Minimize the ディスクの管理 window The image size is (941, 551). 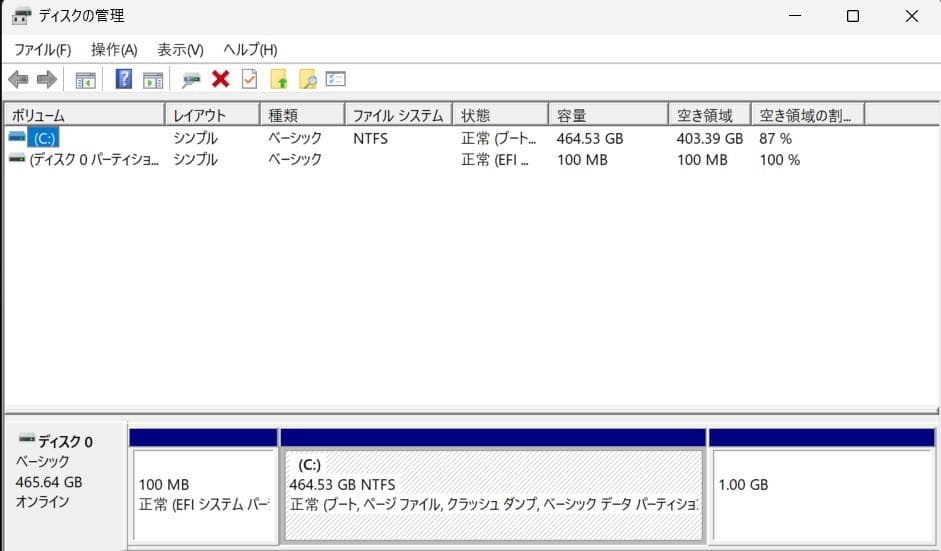(795, 16)
